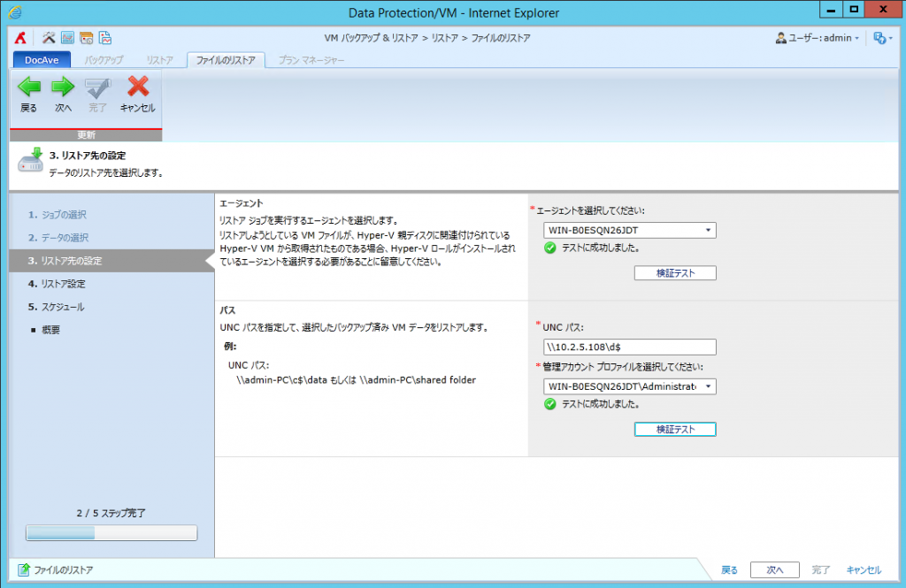Click 検証テスト button below the account profile
The image size is (906, 588).
(675, 429)
